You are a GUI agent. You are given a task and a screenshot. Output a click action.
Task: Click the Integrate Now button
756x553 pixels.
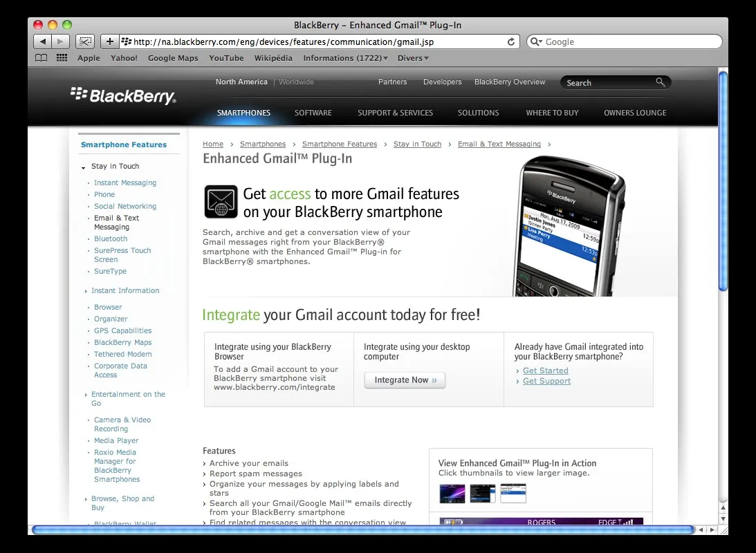pyautogui.click(x=405, y=380)
